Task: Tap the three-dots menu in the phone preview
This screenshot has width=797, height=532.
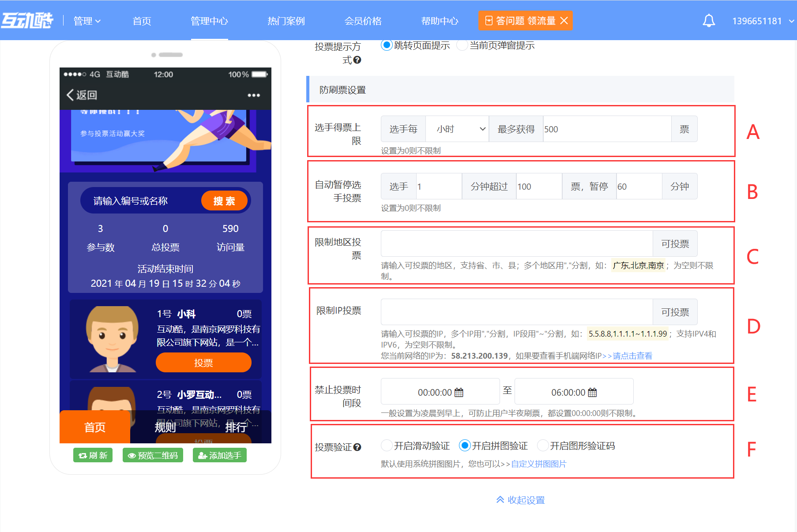Action: 254,95
